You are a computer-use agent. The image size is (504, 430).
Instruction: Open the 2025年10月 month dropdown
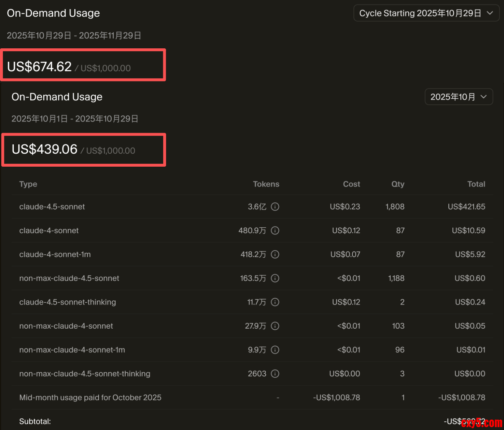pos(459,97)
